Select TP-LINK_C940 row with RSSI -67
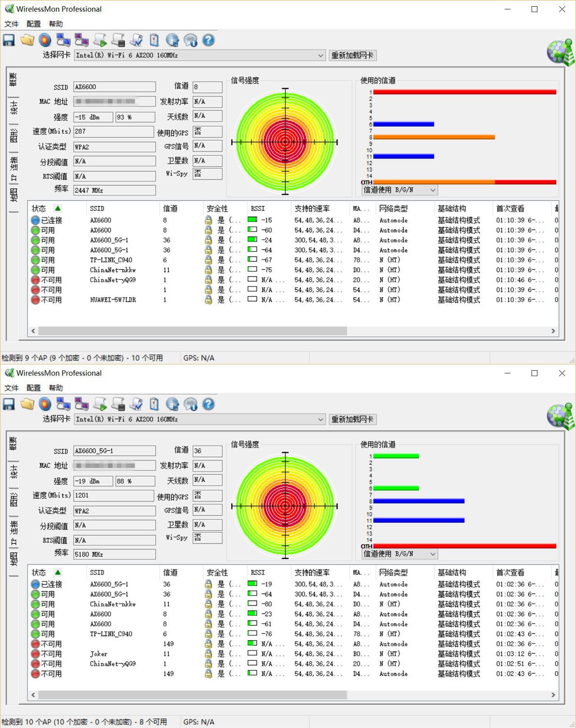This screenshot has width=576, height=728. coord(293,260)
